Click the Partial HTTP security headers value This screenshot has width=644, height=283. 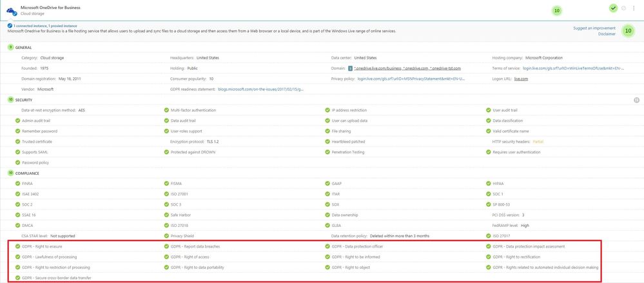coord(538,142)
